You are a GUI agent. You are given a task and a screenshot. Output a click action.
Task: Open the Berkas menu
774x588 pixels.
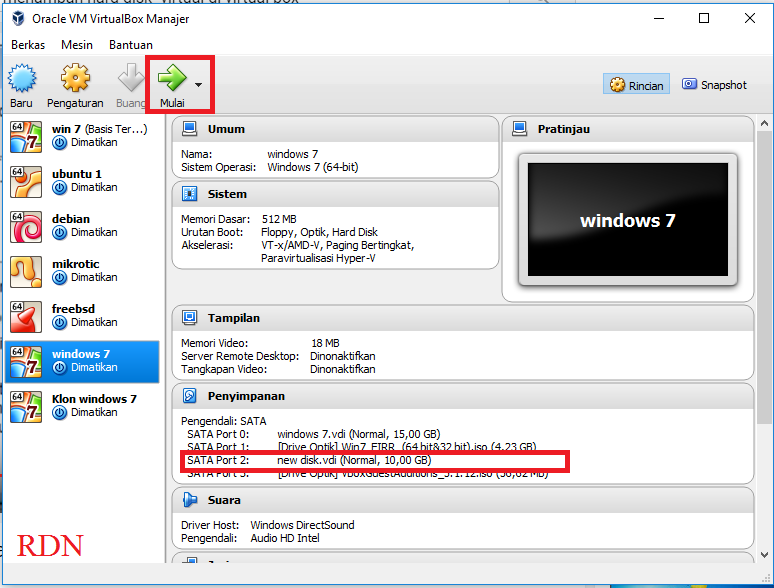[28, 45]
